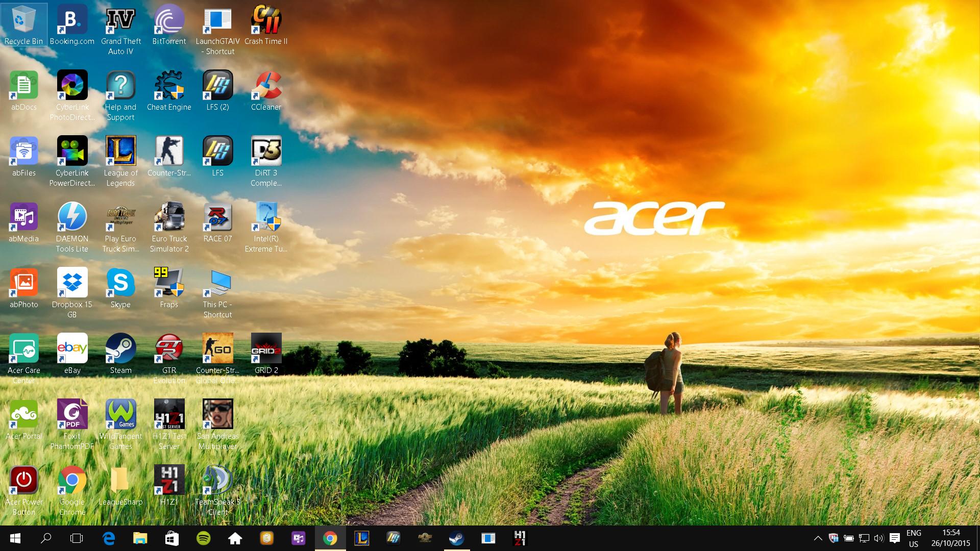This screenshot has width=980, height=551.
Task: Open the Windows Store taskbar icon
Action: 171,538
